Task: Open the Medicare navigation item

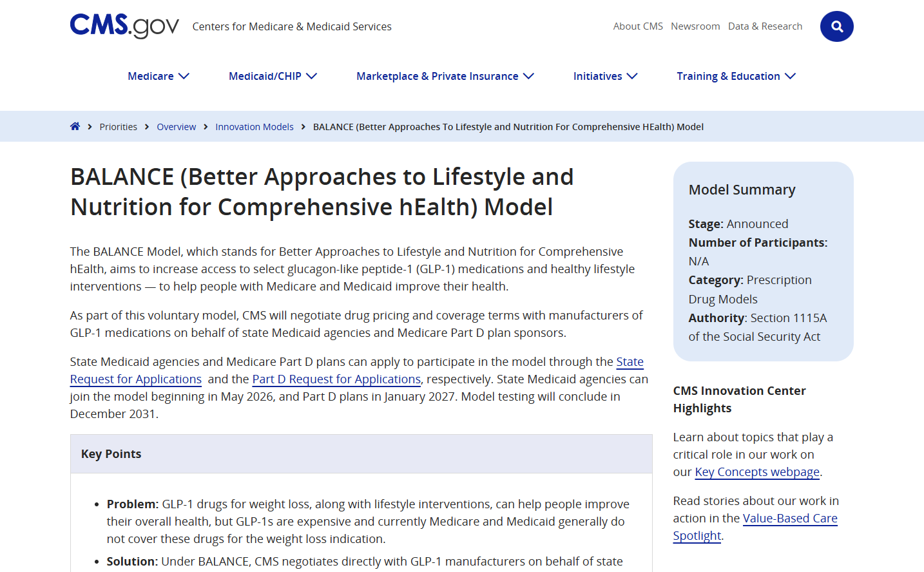Action: tap(151, 76)
